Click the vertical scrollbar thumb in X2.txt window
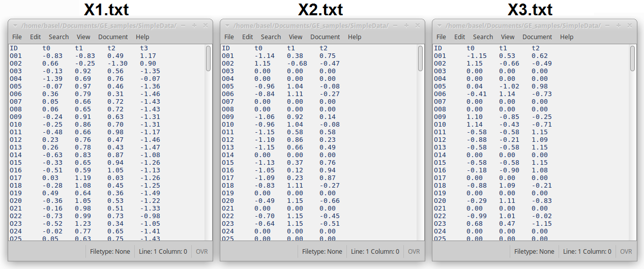This screenshot has height=269, width=644. point(420,58)
